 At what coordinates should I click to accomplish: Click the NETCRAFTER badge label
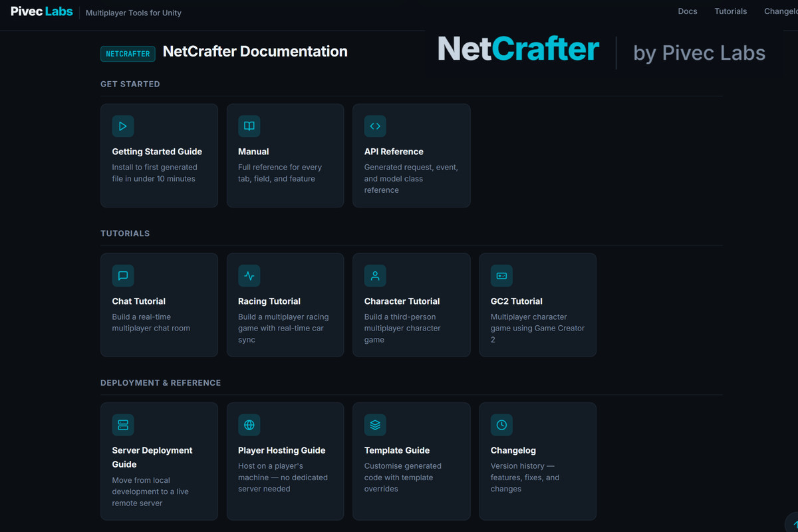pyautogui.click(x=128, y=54)
